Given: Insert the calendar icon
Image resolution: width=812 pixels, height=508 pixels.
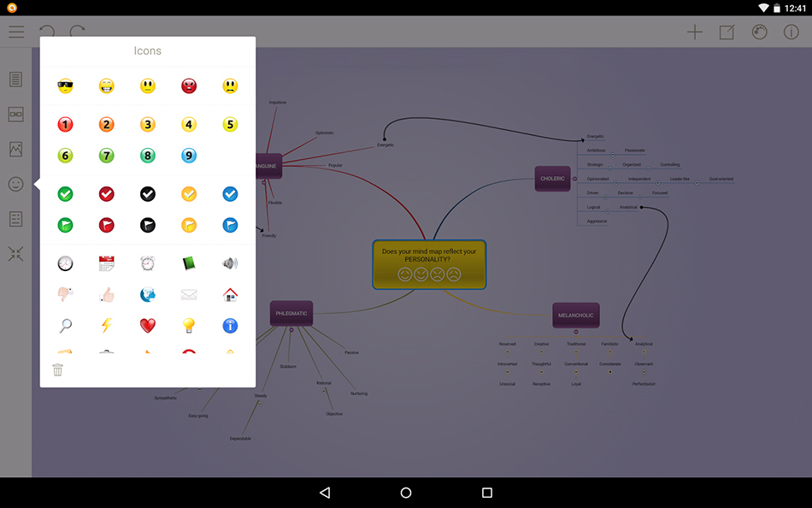Looking at the screenshot, I should pyautogui.click(x=106, y=263).
